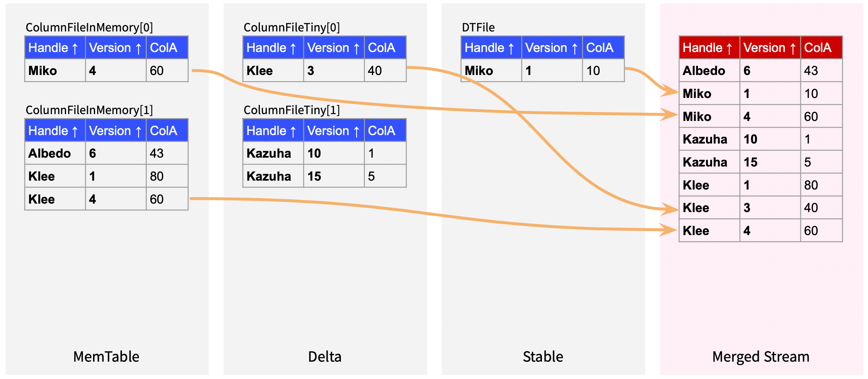Click the Version sort arrow in ColumnFileTiny[0] table
The height and width of the screenshot is (379, 868).
(356, 48)
